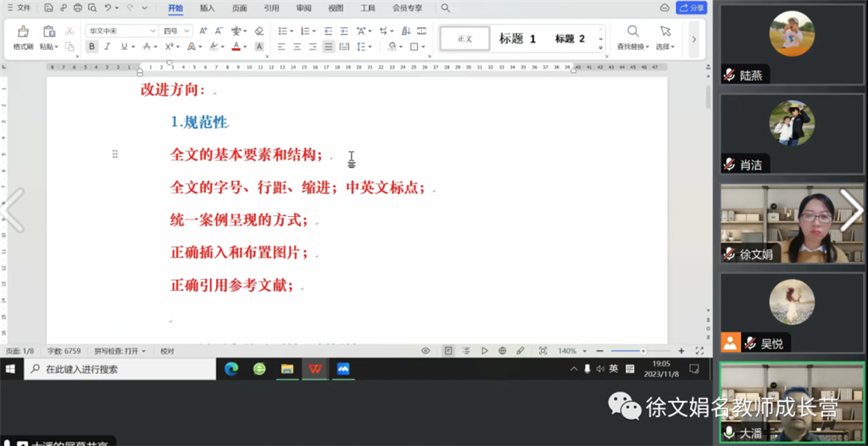
Task: Switch to the Review (审阅) tab
Action: click(x=303, y=8)
